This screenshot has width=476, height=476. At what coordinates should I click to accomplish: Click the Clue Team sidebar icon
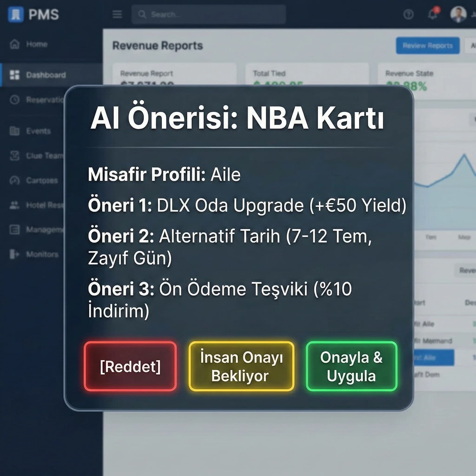[15, 156]
